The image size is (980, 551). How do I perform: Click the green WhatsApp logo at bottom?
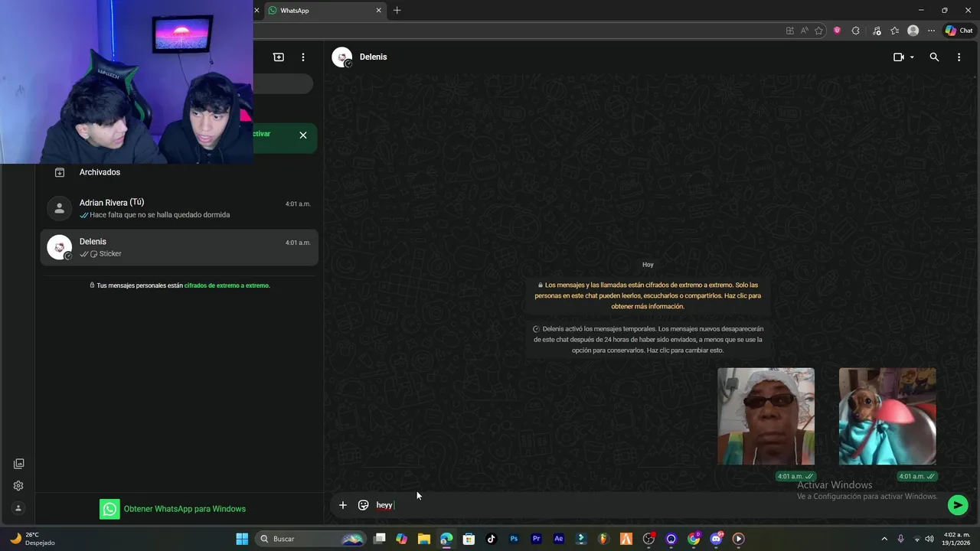click(109, 509)
